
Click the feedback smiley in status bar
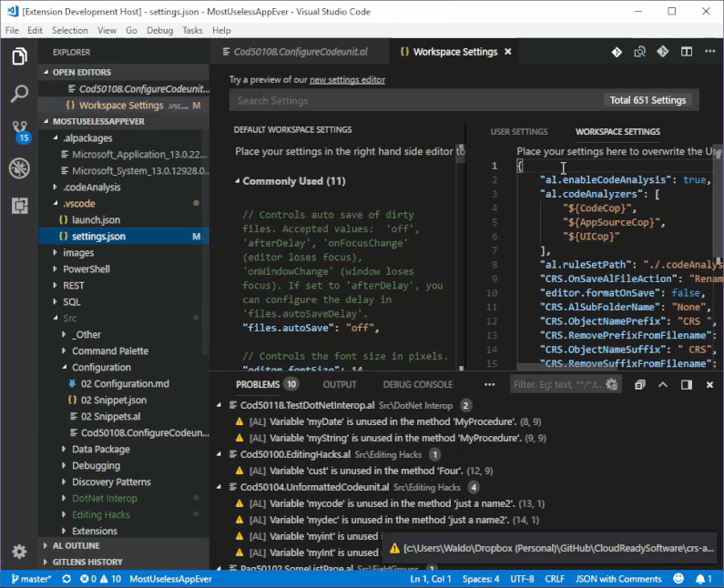coord(678,579)
